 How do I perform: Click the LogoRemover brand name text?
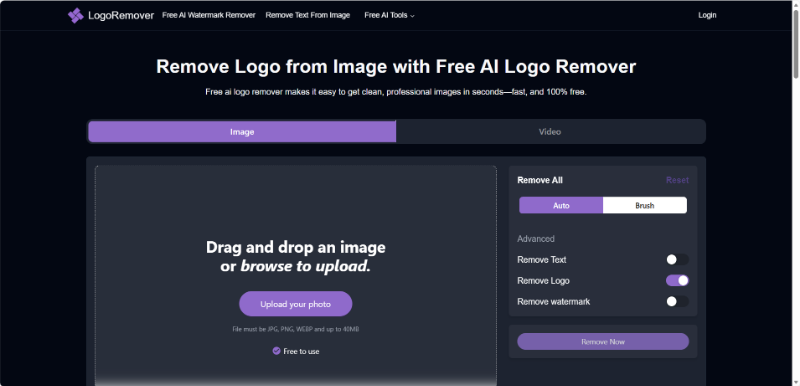(121, 15)
